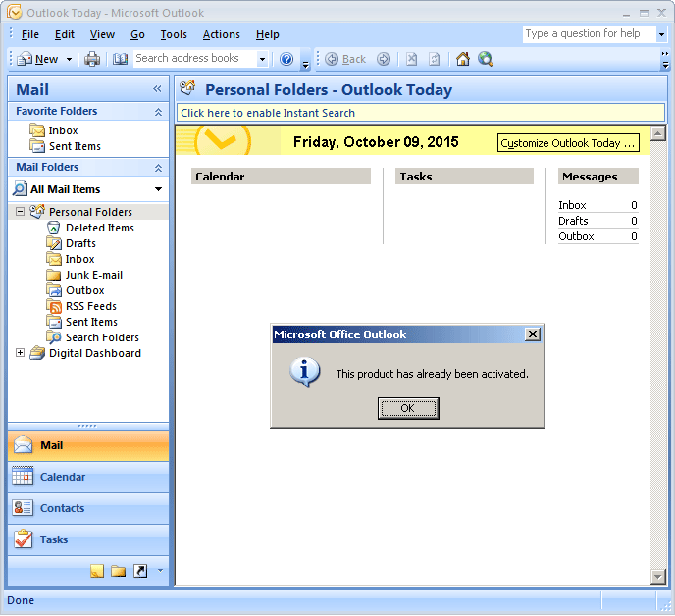Image resolution: width=675 pixels, height=616 pixels.
Task: Select the Personal Folders tree item
Action: (x=90, y=212)
